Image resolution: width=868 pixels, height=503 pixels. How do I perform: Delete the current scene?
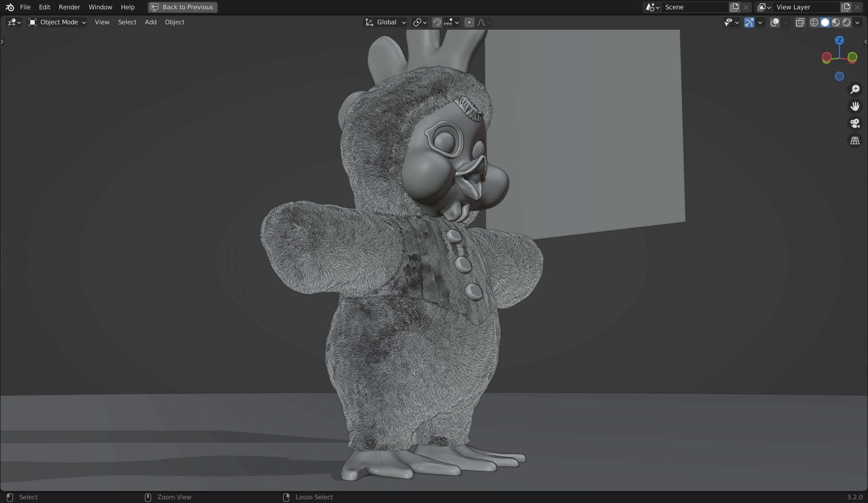(x=746, y=7)
